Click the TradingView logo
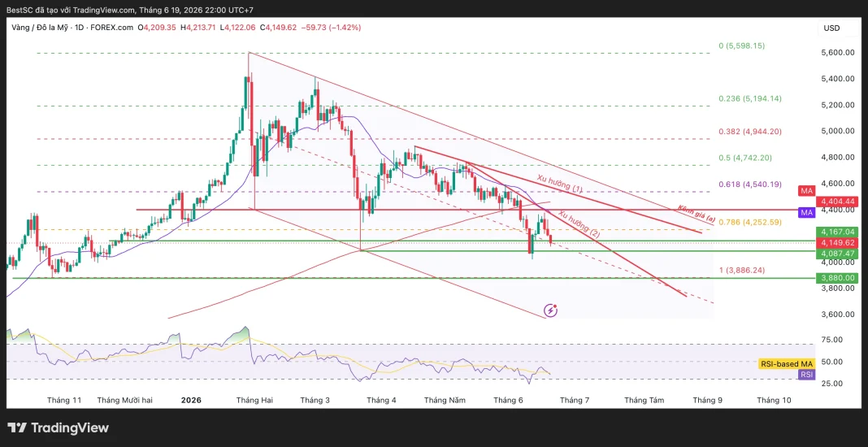This screenshot has height=447, width=868. pyautogui.click(x=59, y=427)
